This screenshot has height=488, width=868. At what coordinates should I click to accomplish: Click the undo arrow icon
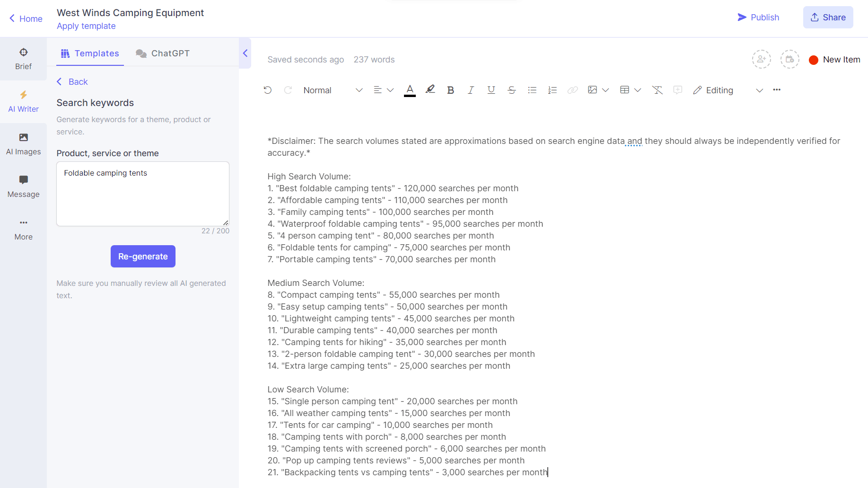[x=268, y=90]
